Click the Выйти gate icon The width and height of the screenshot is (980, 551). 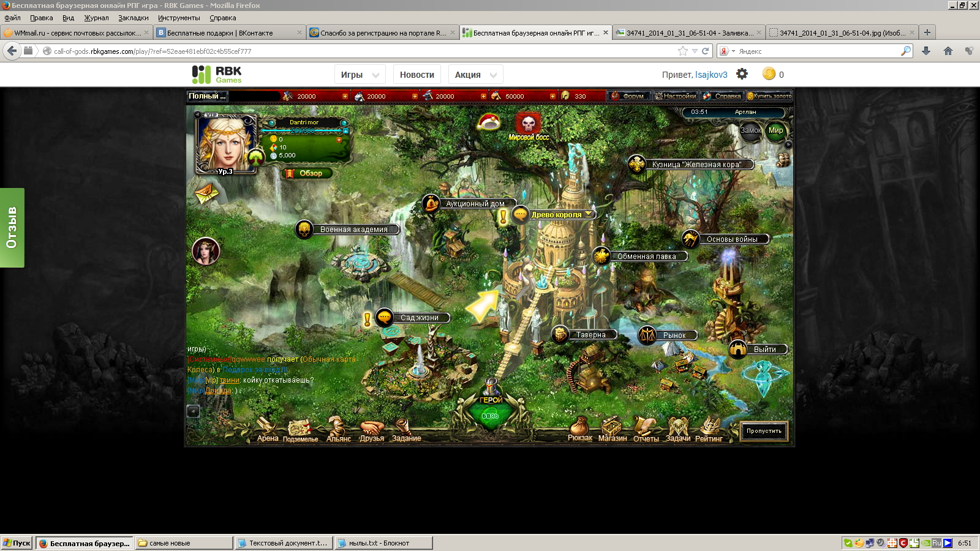[738, 349]
